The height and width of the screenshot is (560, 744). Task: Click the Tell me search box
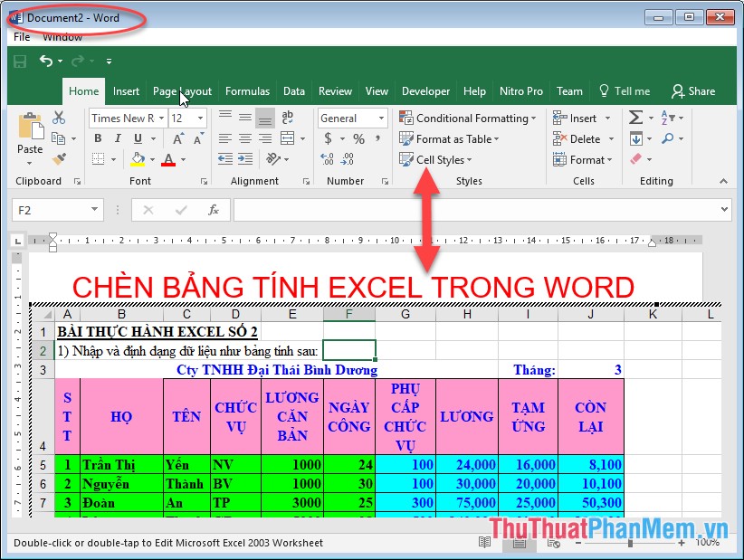tap(625, 91)
